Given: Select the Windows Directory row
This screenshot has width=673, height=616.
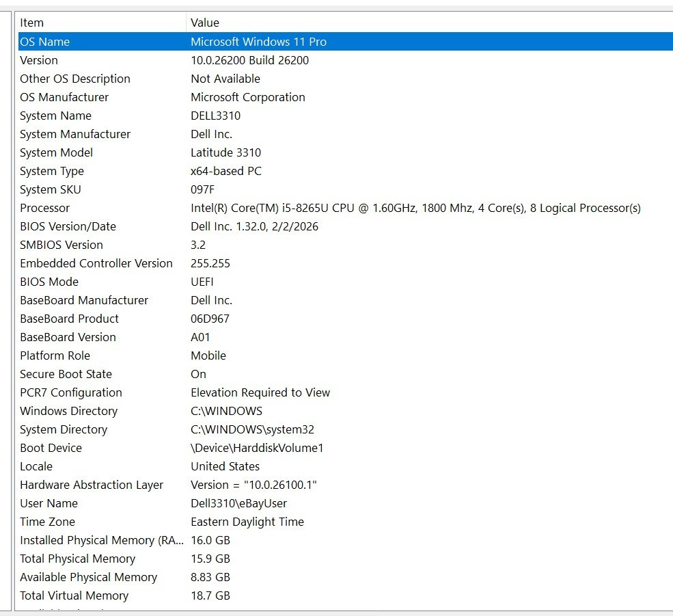Looking at the screenshot, I should click(346, 411).
